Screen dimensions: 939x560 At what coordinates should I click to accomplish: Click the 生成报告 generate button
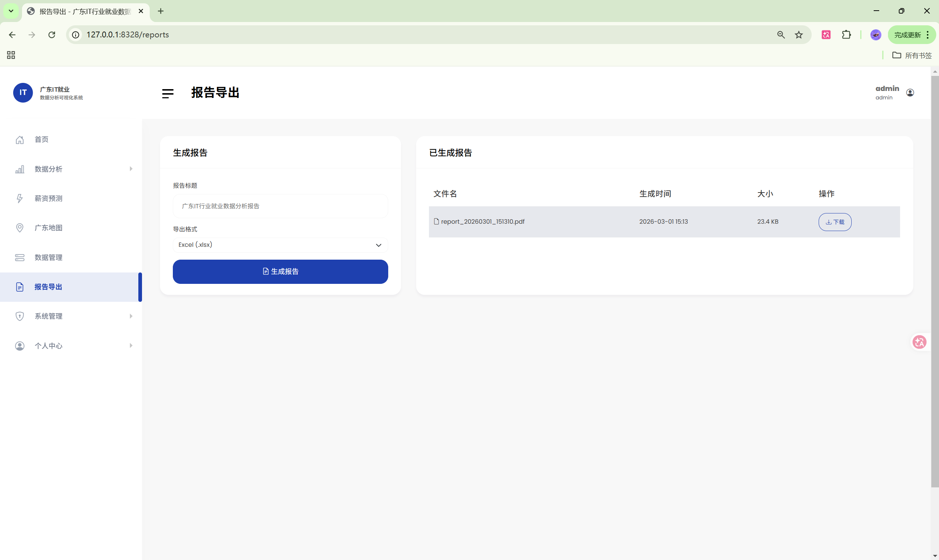(280, 271)
